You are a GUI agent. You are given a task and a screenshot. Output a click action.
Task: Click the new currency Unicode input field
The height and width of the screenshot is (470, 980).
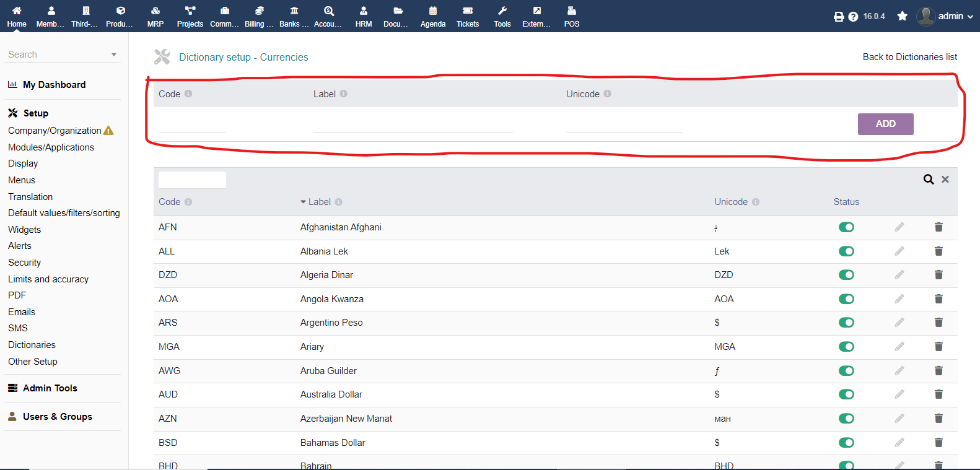(624, 124)
